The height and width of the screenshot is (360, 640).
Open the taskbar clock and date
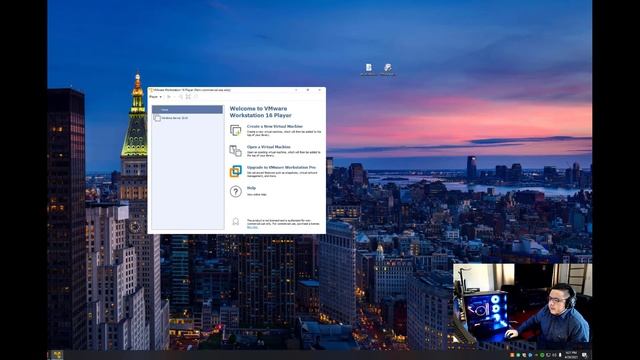tap(571, 355)
